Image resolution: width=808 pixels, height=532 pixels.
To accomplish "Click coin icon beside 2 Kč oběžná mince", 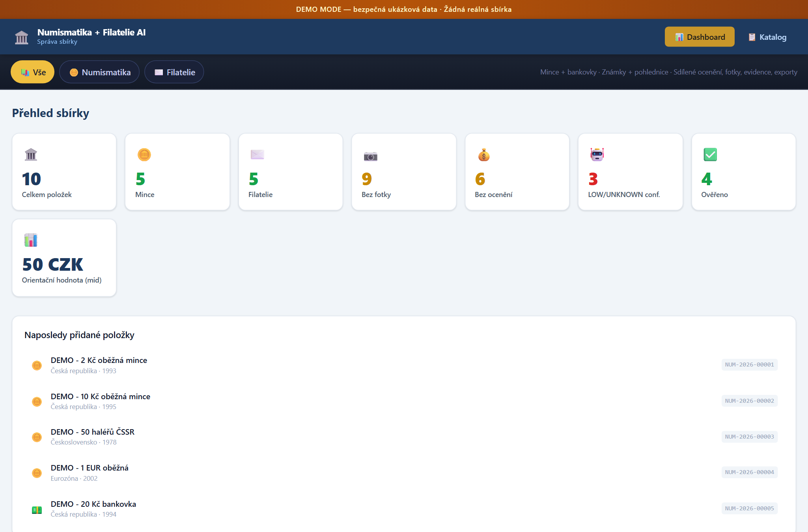I will tap(37, 365).
